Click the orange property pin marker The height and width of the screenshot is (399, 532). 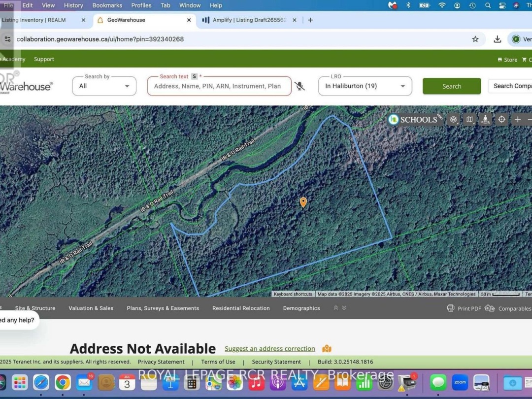tap(303, 202)
